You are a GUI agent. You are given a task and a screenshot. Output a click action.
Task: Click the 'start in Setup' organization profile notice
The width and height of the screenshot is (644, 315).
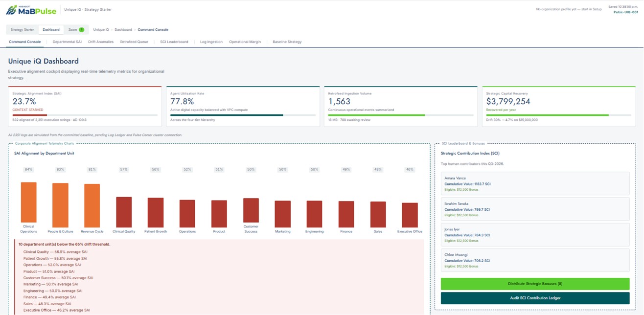tap(569, 9)
